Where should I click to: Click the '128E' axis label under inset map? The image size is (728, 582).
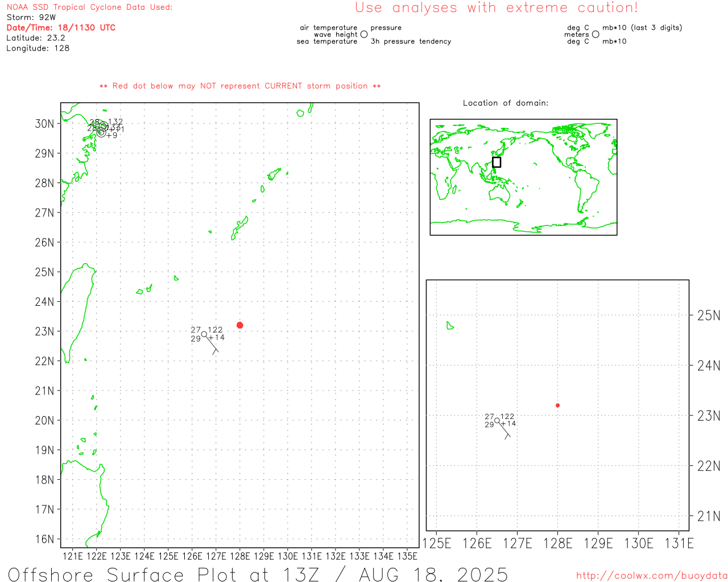point(558,543)
